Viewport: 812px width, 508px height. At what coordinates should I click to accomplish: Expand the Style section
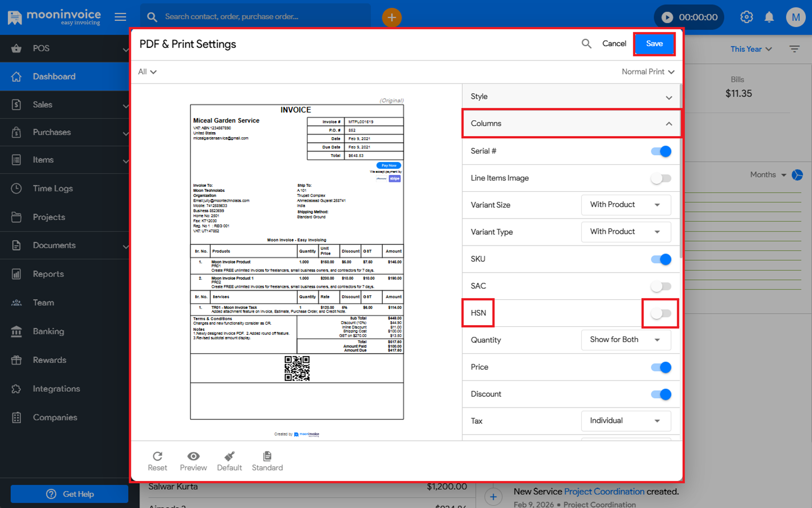(571, 97)
